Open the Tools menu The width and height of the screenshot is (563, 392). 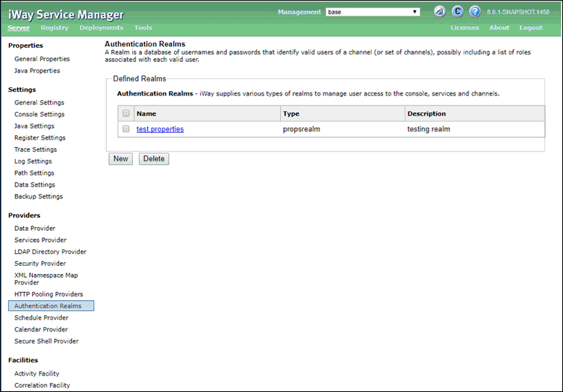(143, 28)
